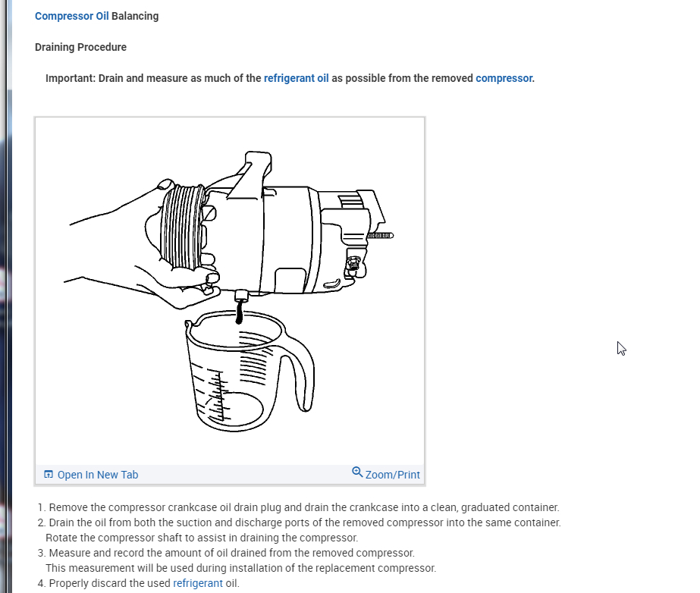Click the Zoom/Print magnifier icon
This screenshot has width=700, height=593.
(x=357, y=472)
